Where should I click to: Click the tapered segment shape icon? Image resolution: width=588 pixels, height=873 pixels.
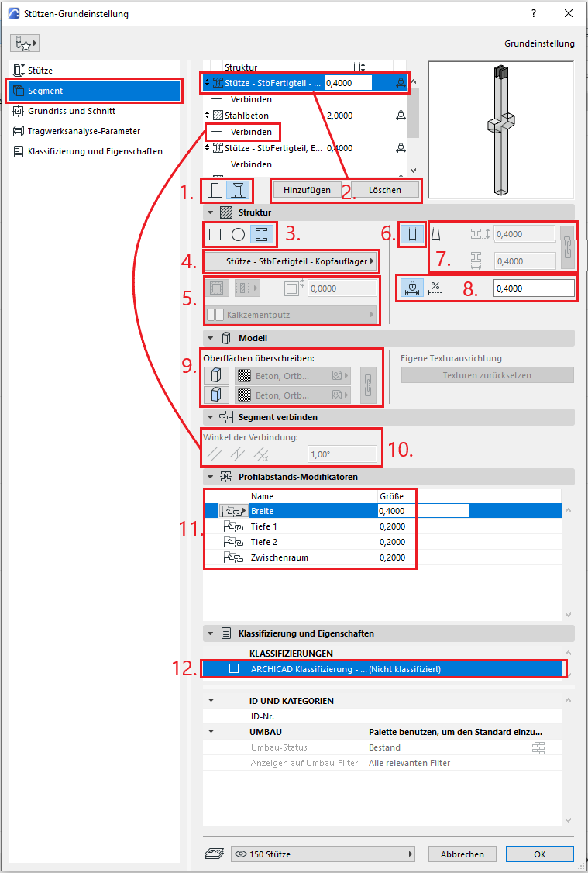click(436, 234)
